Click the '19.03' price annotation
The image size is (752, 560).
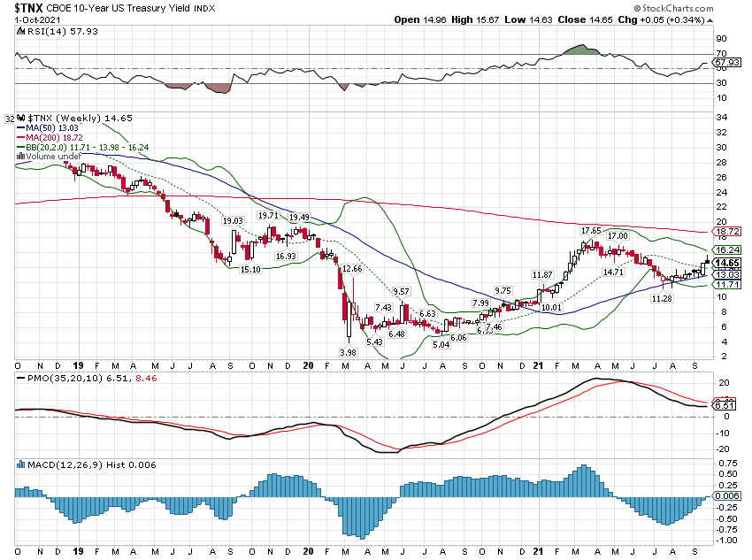(233, 221)
